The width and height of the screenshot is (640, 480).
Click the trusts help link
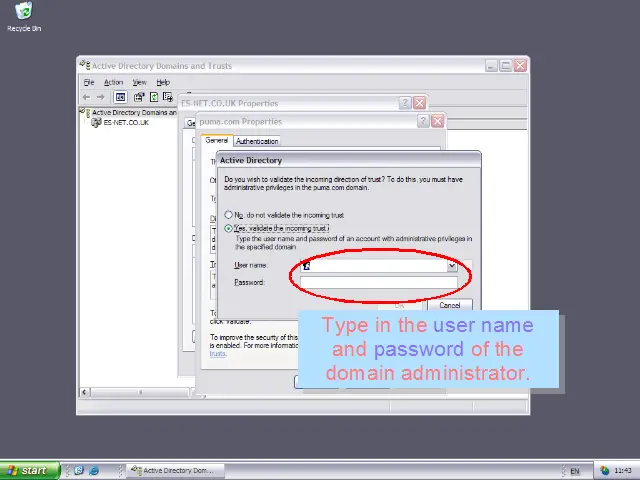click(218, 353)
